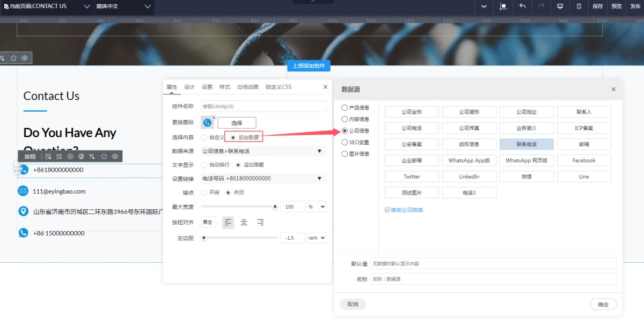This screenshot has height=325, width=644.
Task: Switch to the 出场动画 tab
Action: tap(247, 87)
